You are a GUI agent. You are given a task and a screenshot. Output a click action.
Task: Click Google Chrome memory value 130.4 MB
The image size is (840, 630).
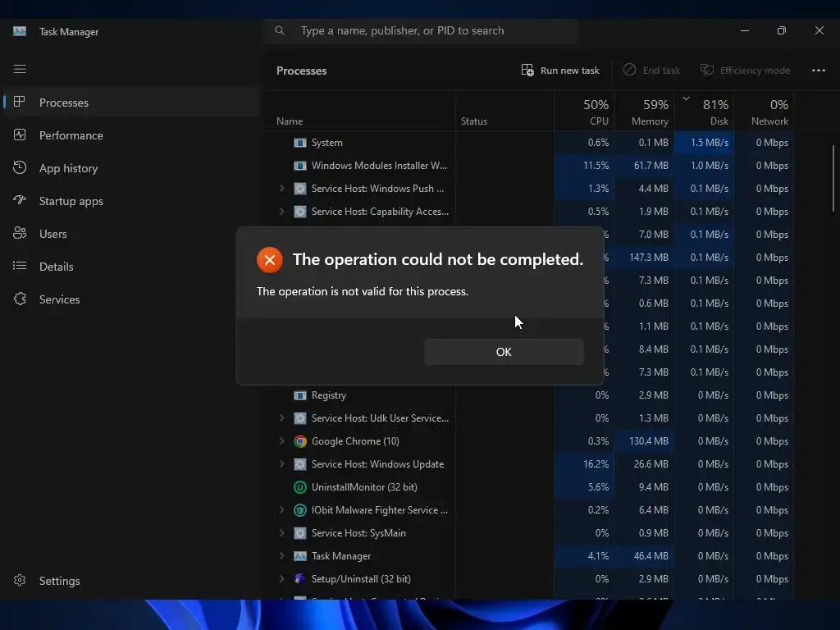click(x=648, y=441)
